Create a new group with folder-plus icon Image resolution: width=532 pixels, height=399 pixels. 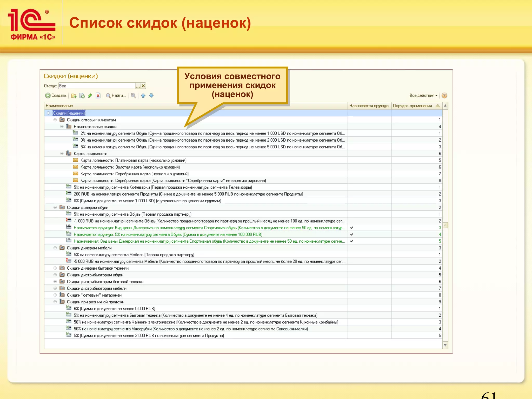point(74,96)
